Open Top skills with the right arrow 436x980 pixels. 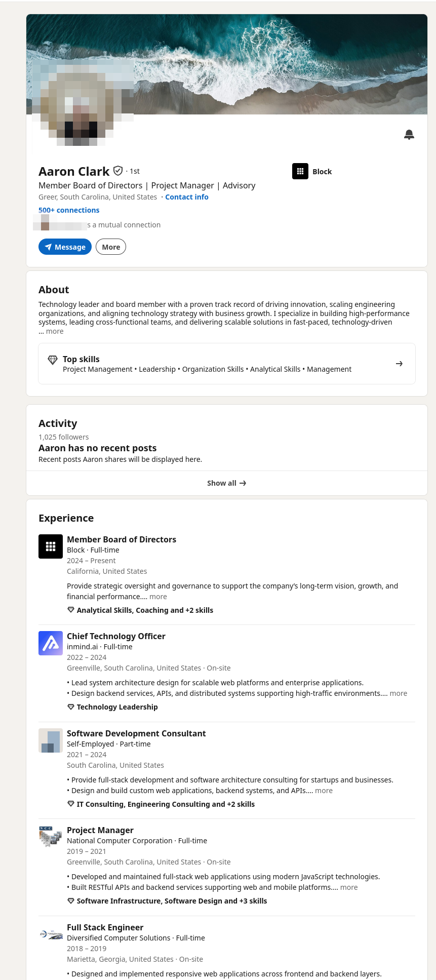coord(399,364)
